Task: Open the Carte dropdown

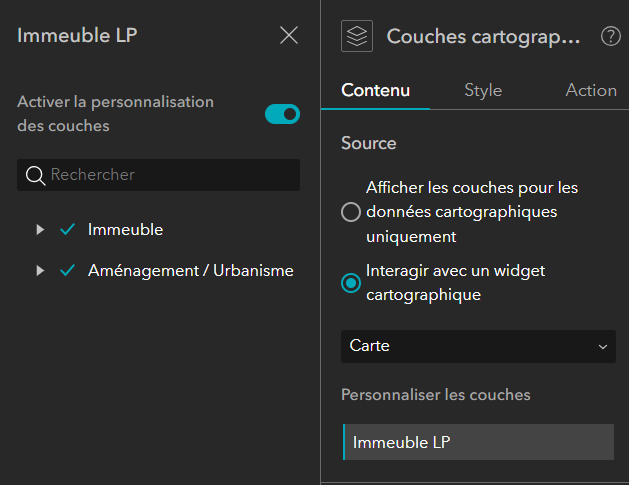Action: tap(478, 346)
